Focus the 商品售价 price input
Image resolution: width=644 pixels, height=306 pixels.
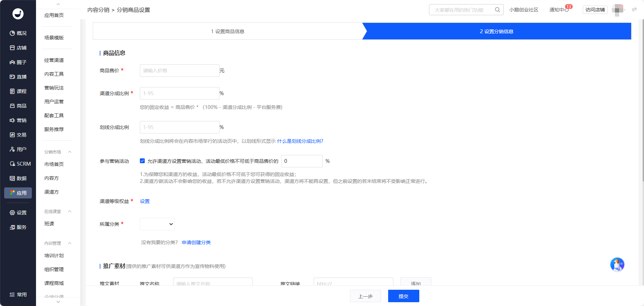click(x=179, y=71)
